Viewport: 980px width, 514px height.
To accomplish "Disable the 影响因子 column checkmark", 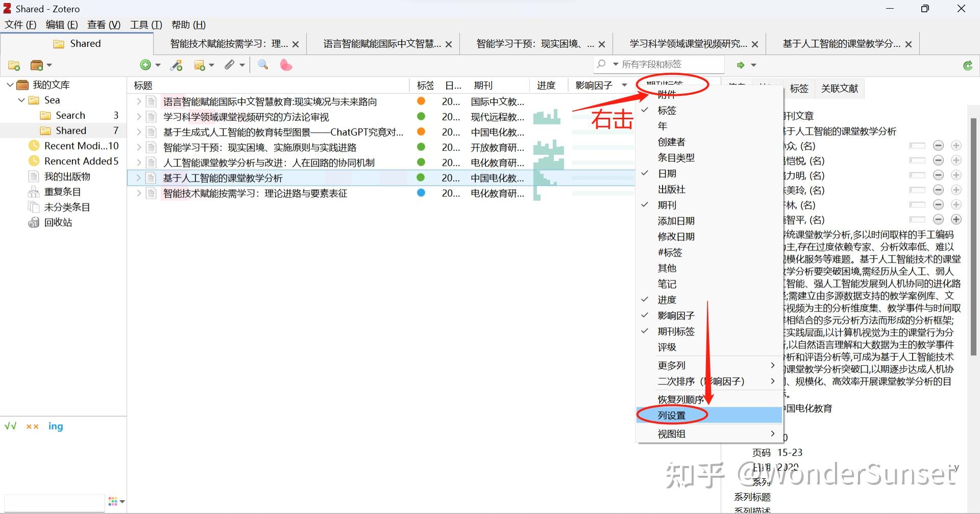I will pos(676,315).
